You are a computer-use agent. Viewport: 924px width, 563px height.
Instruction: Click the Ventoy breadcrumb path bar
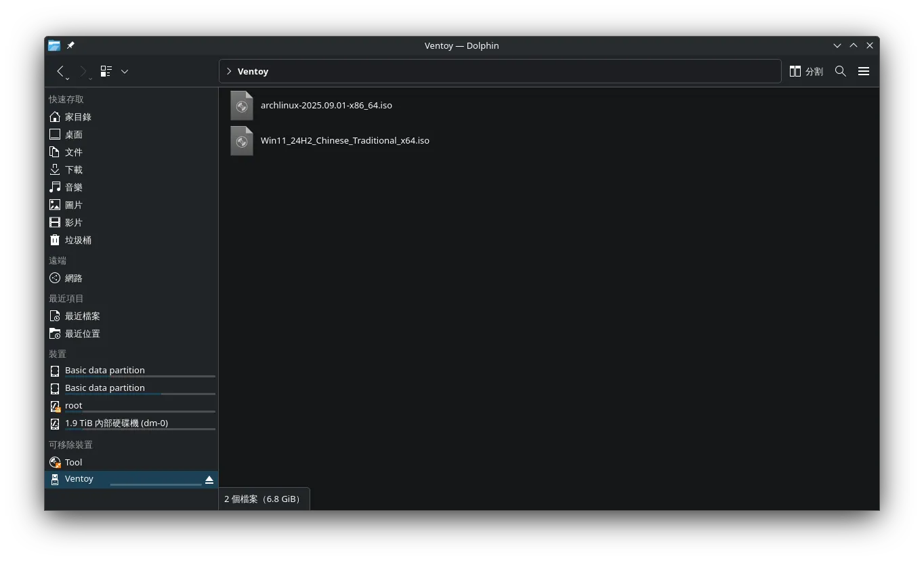(x=500, y=71)
